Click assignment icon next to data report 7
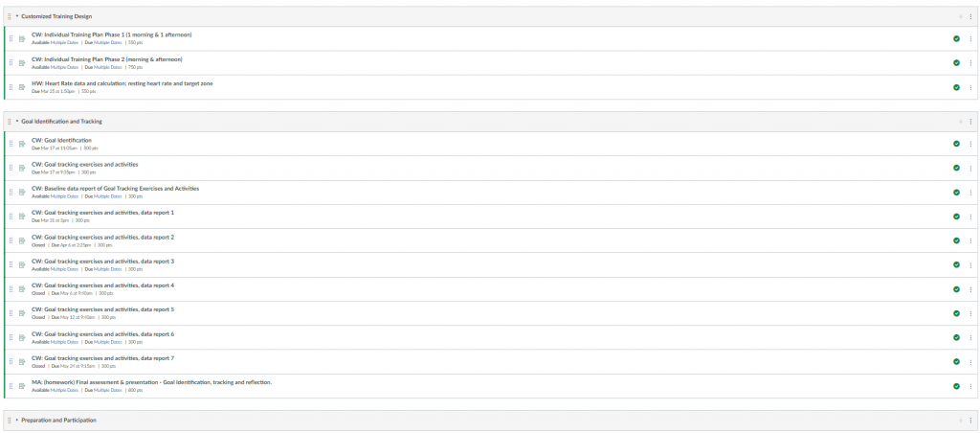 tap(22, 362)
